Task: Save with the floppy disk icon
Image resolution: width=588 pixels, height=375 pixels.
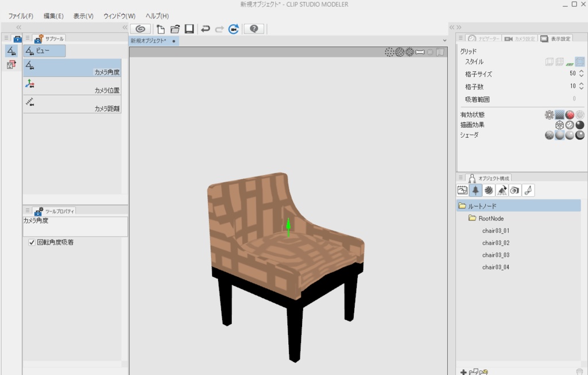Action: (189, 29)
